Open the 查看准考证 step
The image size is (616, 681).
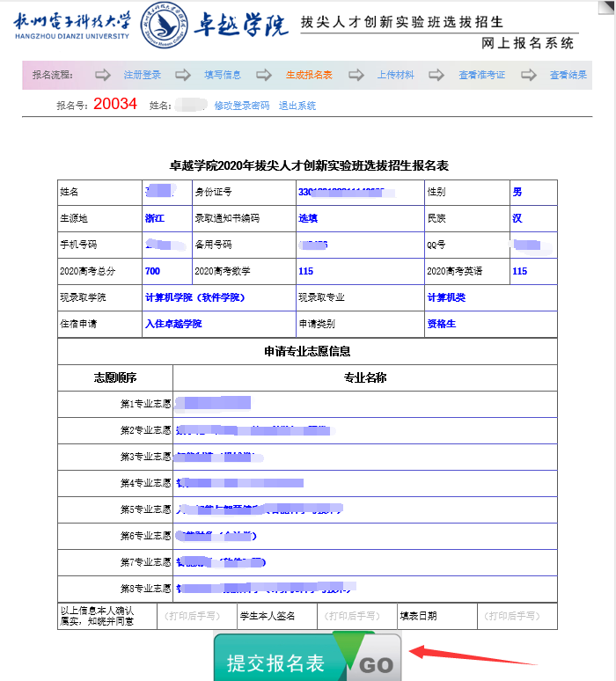[x=481, y=75]
